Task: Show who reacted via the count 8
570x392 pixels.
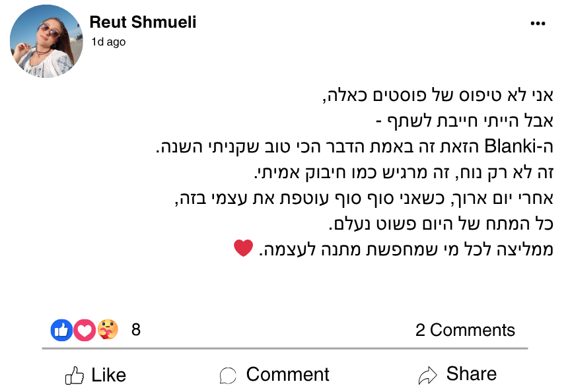Action: pos(136,330)
